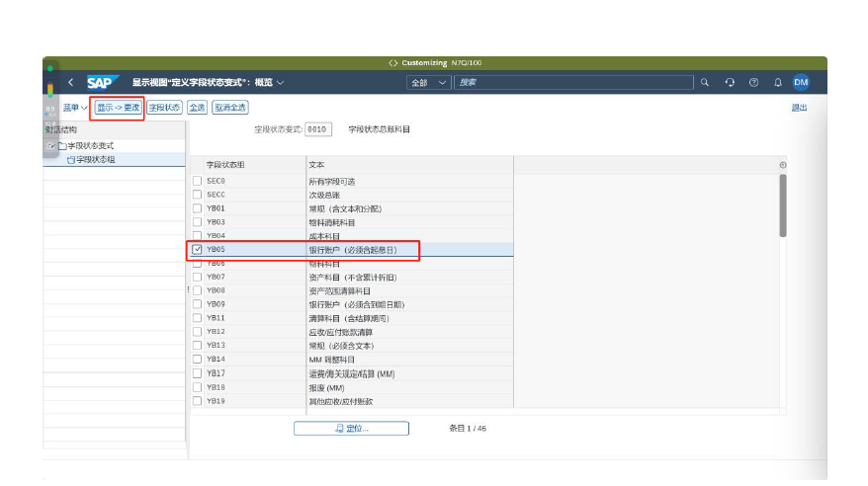Open the headset support icon
Screen dimensions: 868x486
coord(730,83)
